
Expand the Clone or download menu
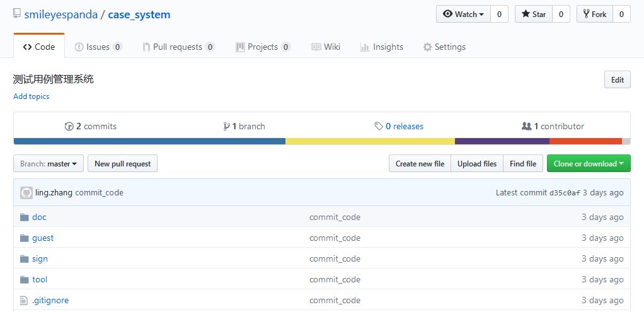589,164
